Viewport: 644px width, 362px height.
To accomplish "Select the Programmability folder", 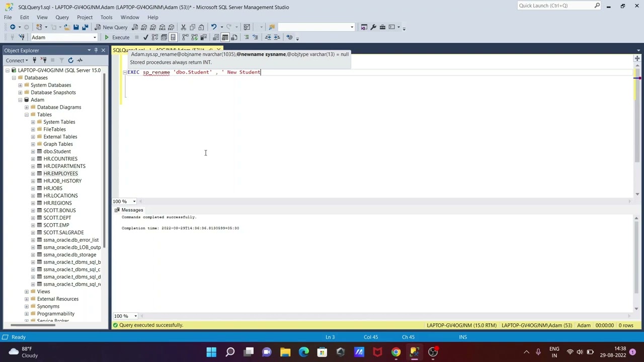I will click(x=55, y=314).
